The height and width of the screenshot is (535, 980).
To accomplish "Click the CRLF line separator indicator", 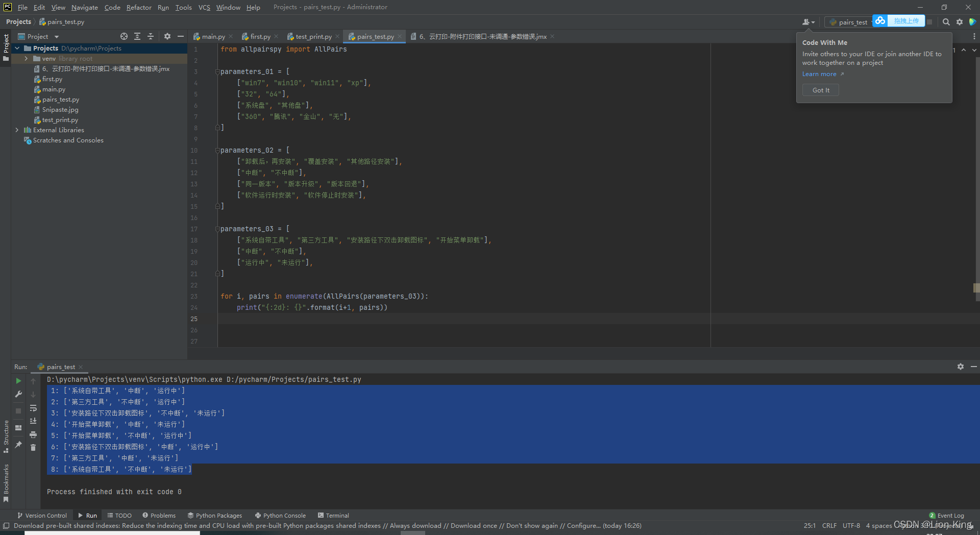I will pos(829,525).
